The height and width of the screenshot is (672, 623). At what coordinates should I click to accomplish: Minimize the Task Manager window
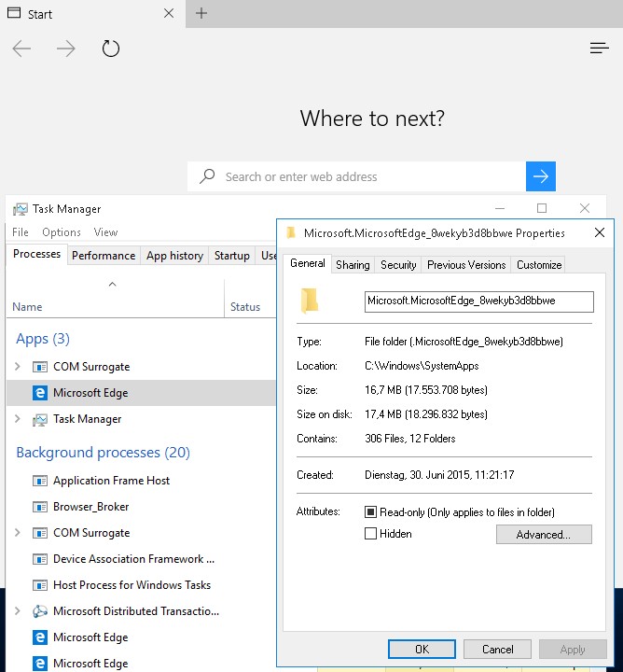(x=500, y=208)
